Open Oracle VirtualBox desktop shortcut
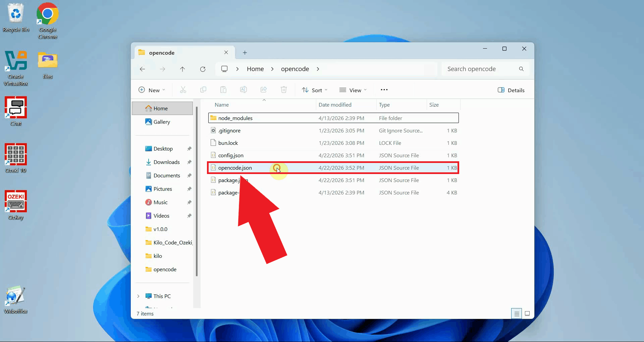 tap(16, 68)
